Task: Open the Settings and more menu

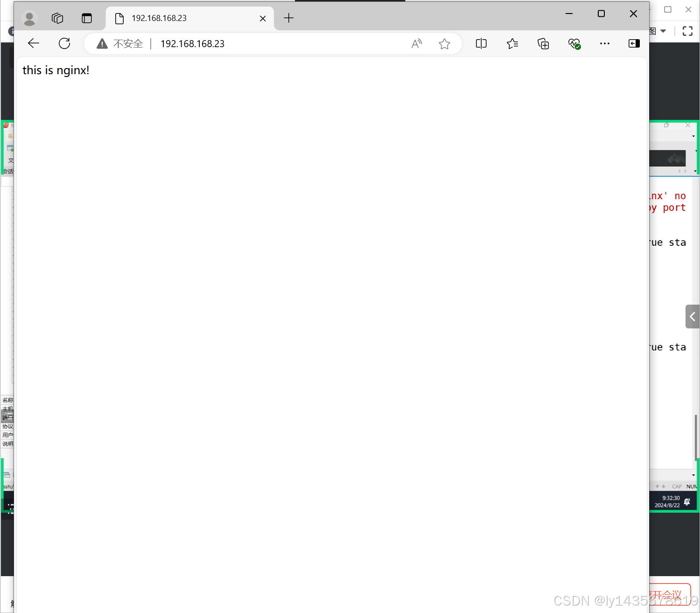Action: (x=605, y=44)
